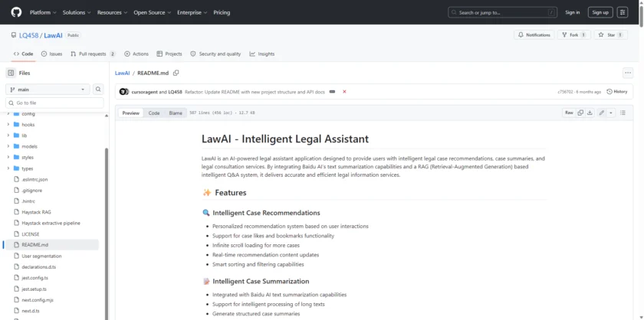Open the .eslintrc.json file
The height and width of the screenshot is (320, 644).
(34, 180)
